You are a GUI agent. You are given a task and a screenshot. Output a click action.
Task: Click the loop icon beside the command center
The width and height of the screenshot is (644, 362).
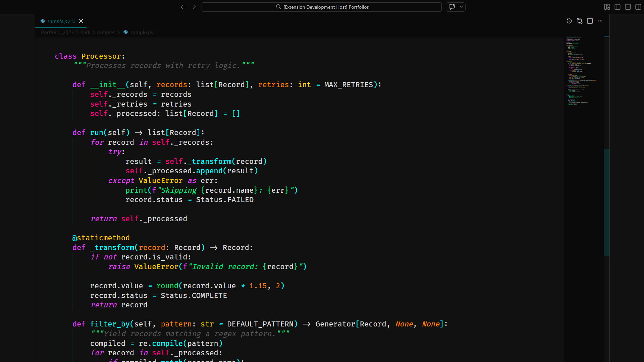coord(452,7)
